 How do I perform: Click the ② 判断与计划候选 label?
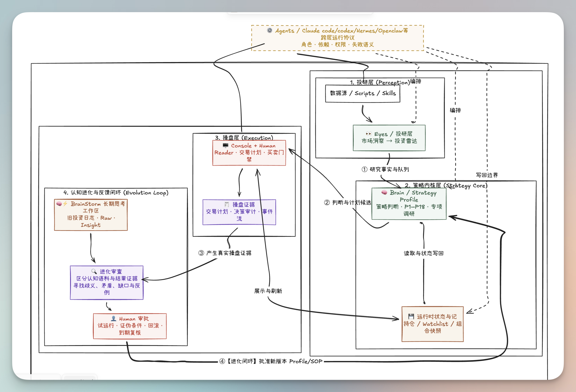pos(347,202)
